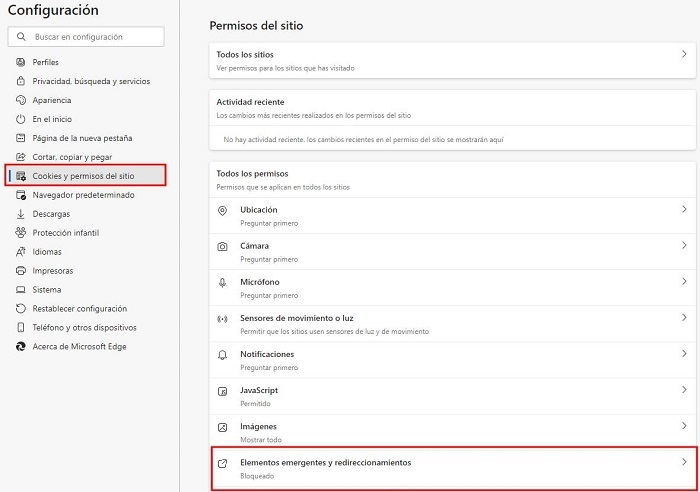Screen dimensions: 700x492
Task: Open the Descargas settings section
Action: coord(51,214)
